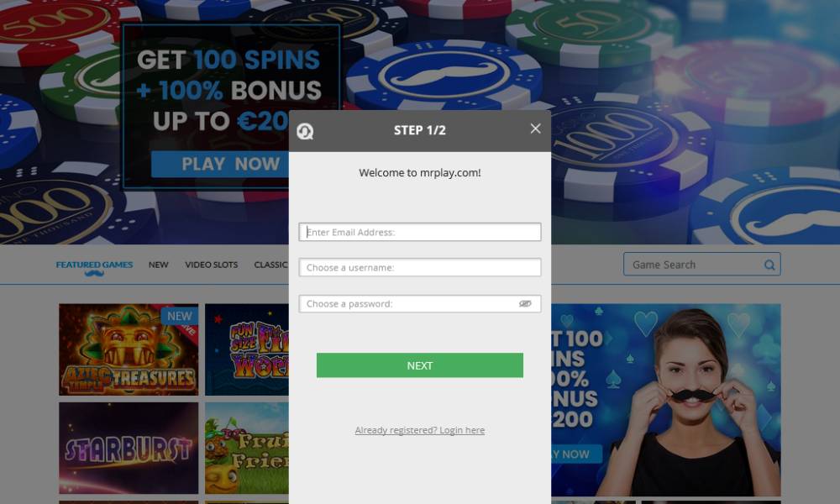The image size is (840, 504).
Task: Focus the Choose a username field
Action: click(420, 267)
